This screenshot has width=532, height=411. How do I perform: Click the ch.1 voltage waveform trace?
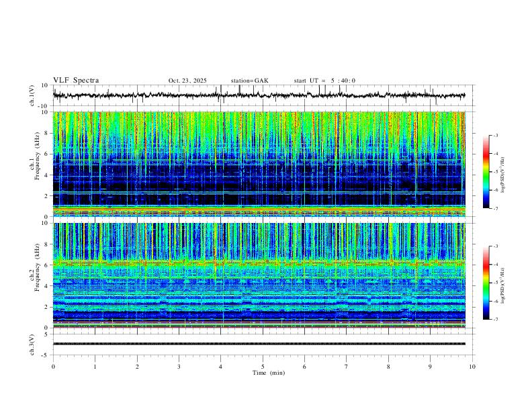pos(259,95)
